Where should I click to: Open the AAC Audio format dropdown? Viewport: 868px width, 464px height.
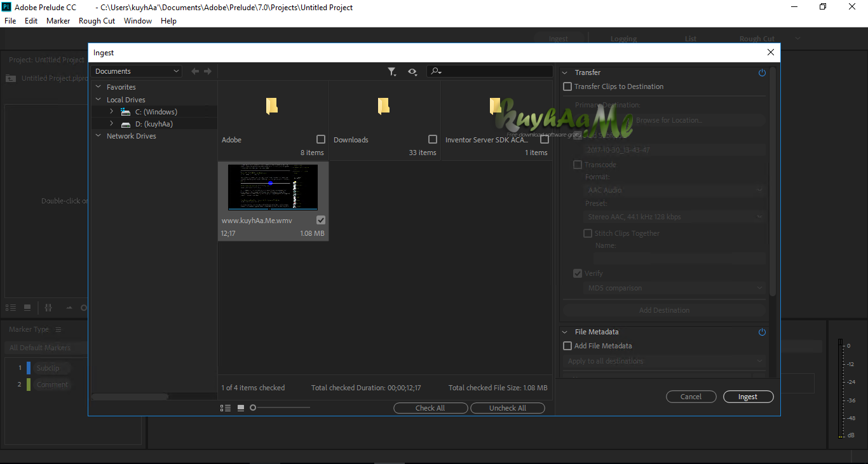click(x=675, y=190)
